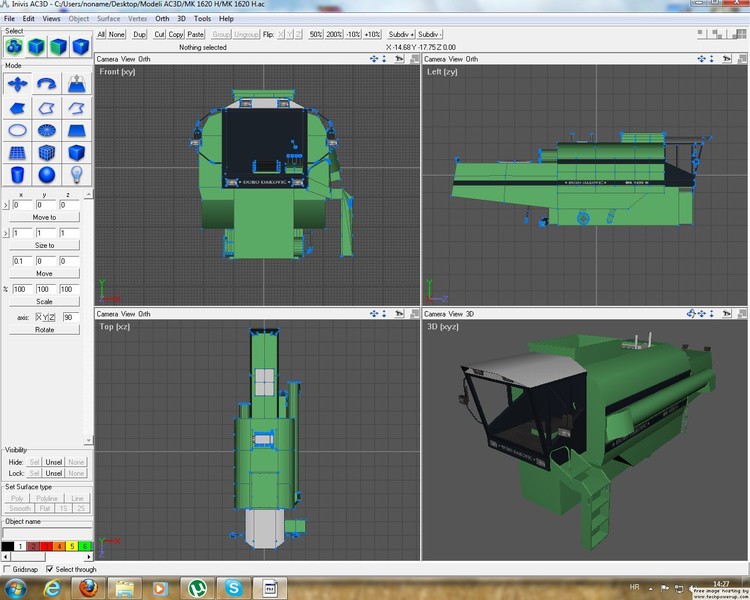The image size is (750, 600).
Task: Pick palette color 6 green
Action: [x=85, y=546]
